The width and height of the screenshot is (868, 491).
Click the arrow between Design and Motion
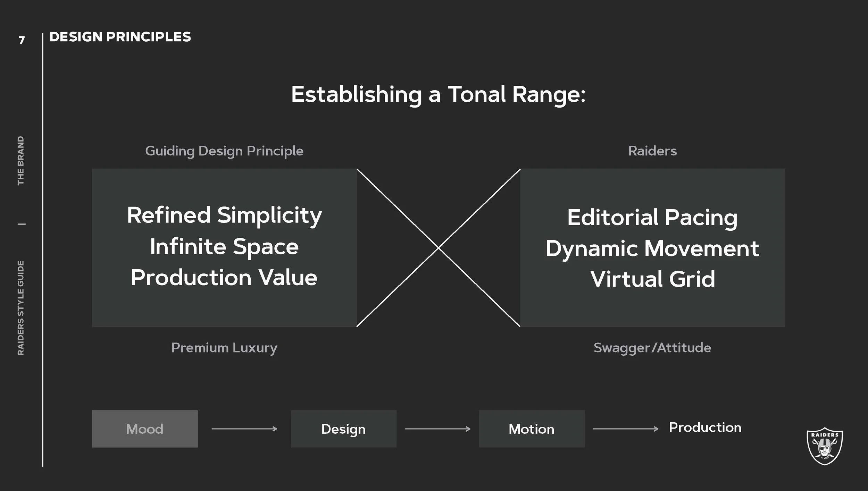coord(437,429)
